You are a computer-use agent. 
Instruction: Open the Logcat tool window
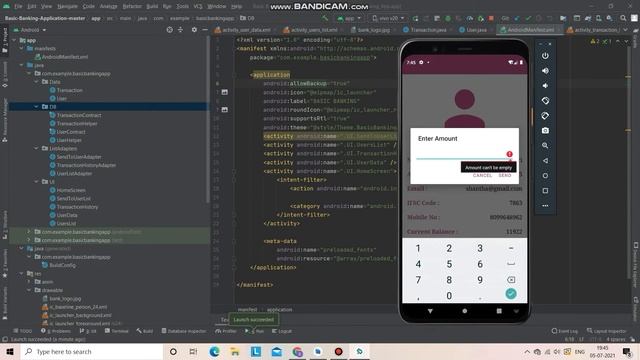282,331
